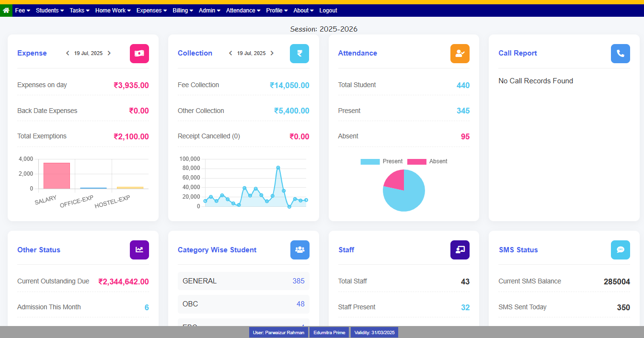This screenshot has height=338, width=644.
Task: Click the Staff panel icon
Action: 460,249
